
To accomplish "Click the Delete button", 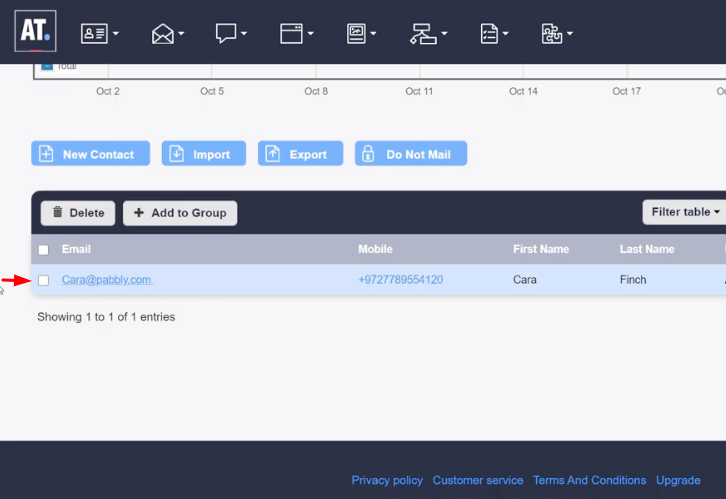I will (78, 213).
